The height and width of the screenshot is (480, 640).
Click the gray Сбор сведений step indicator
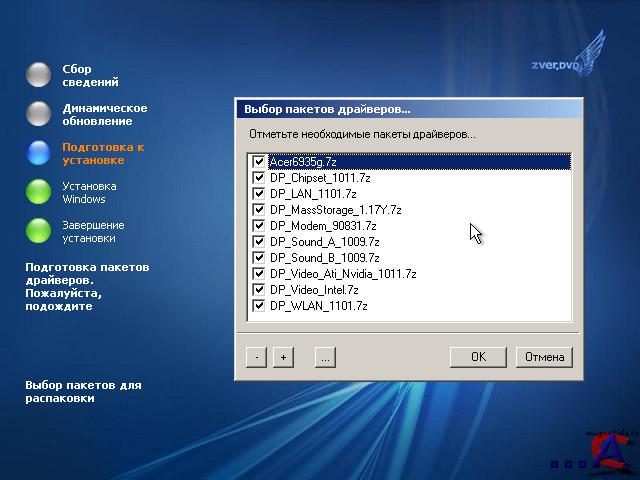coord(39,75)
